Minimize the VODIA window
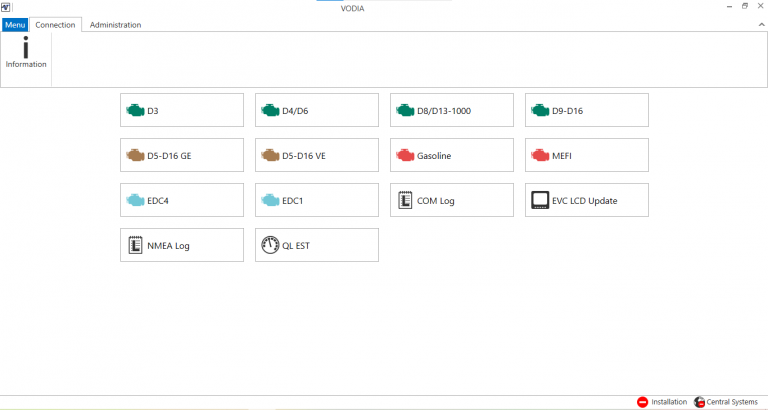Image resolution: width=768 pixels, height=410 pixels. (x=729, y=6)
